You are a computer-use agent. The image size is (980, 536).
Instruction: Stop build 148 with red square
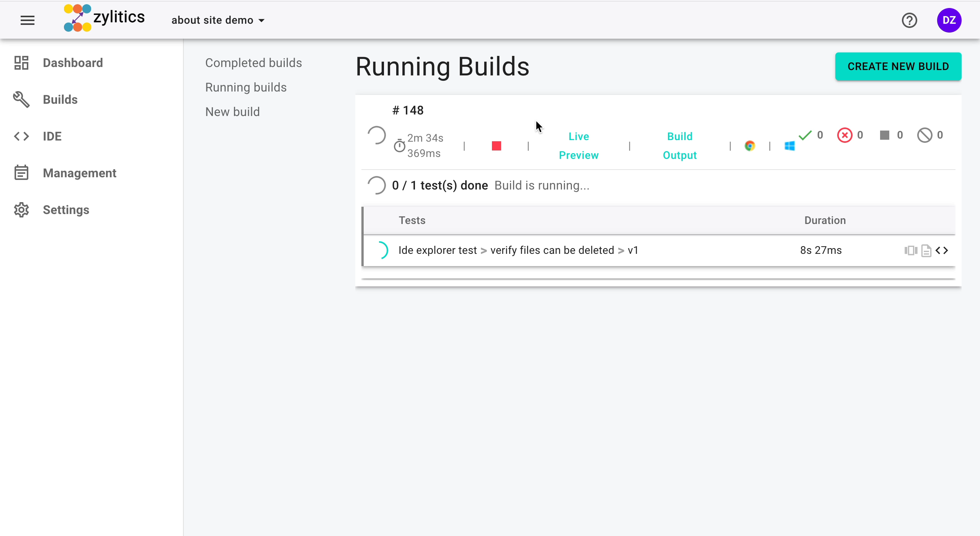pyautogui.click(x=497, y=146)
